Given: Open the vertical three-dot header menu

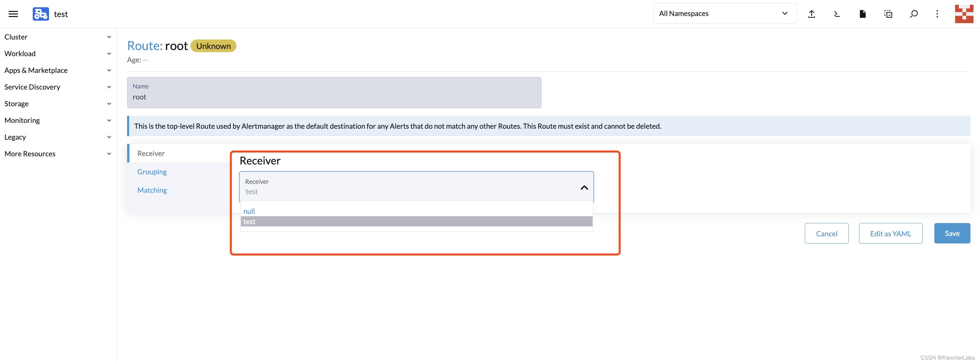Looking at the screenshot, I should [x=937, y=14].
